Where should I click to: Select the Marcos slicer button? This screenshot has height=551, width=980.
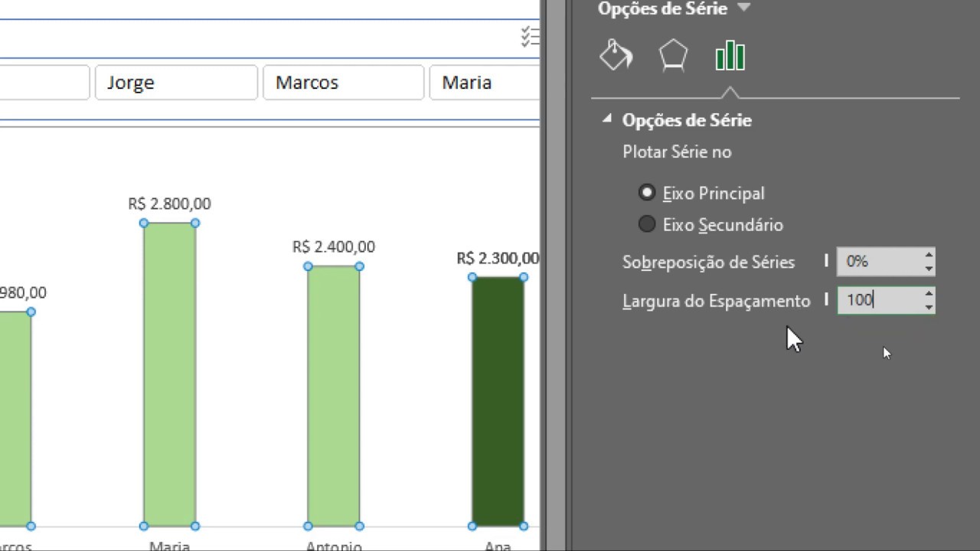pos(343,83)
